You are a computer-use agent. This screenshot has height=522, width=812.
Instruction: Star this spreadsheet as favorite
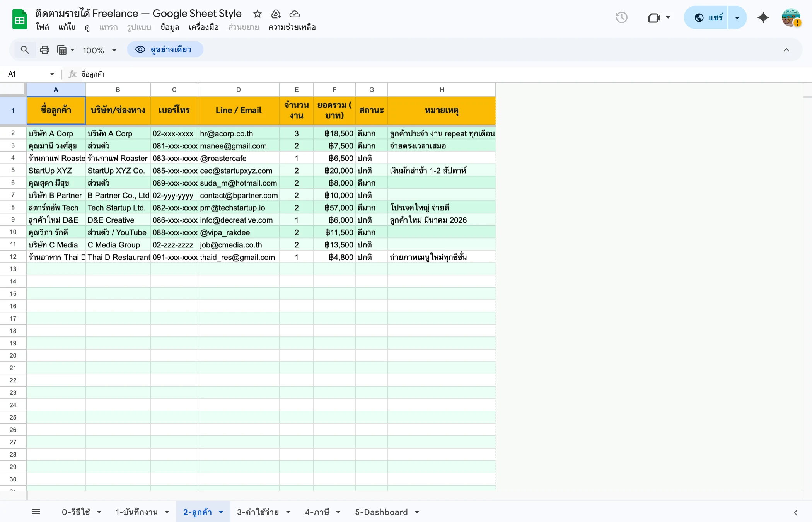coord(257,14)
